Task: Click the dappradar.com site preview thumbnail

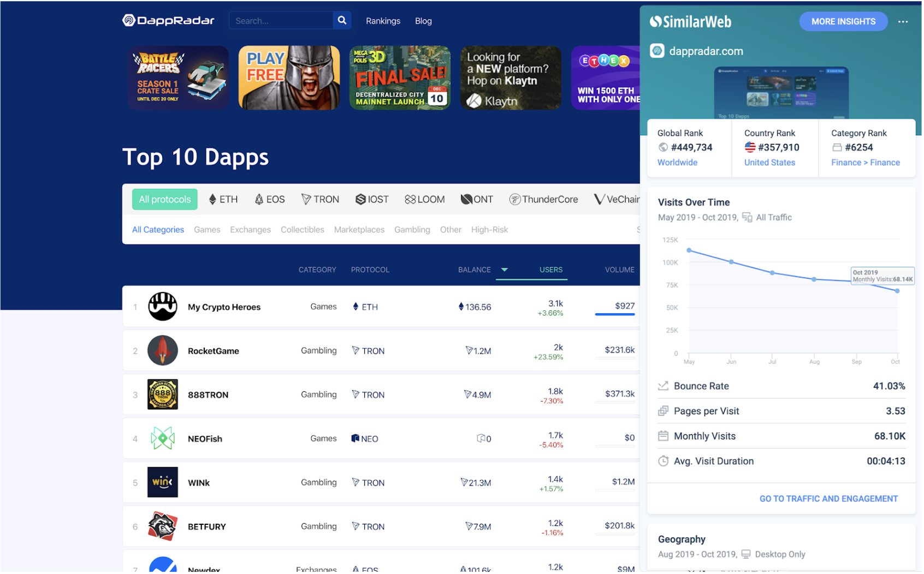Action: [781, 93]
